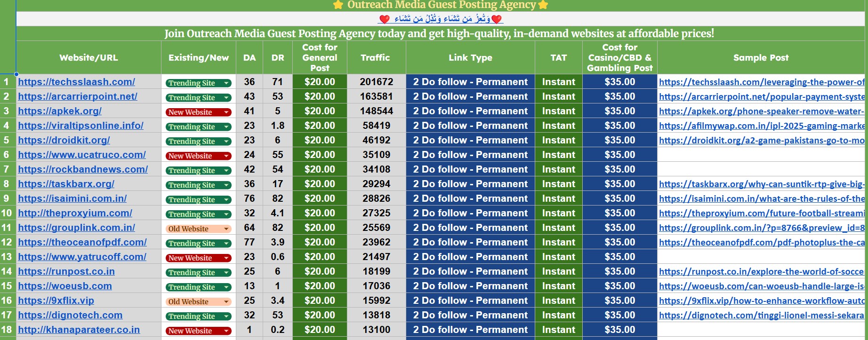Select the Sample Post column header
Image resolution: width=868 pixels, height=340 pixels.
761,57
